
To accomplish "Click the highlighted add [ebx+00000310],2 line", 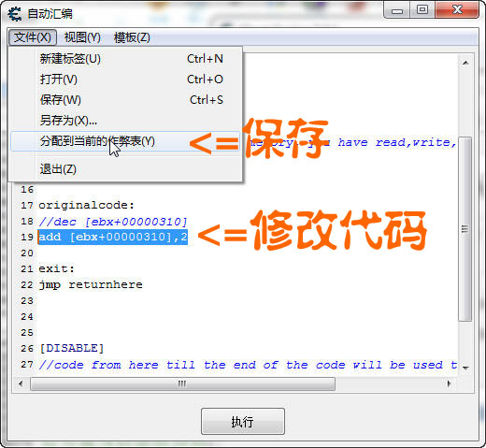I will tap(113, 237).
